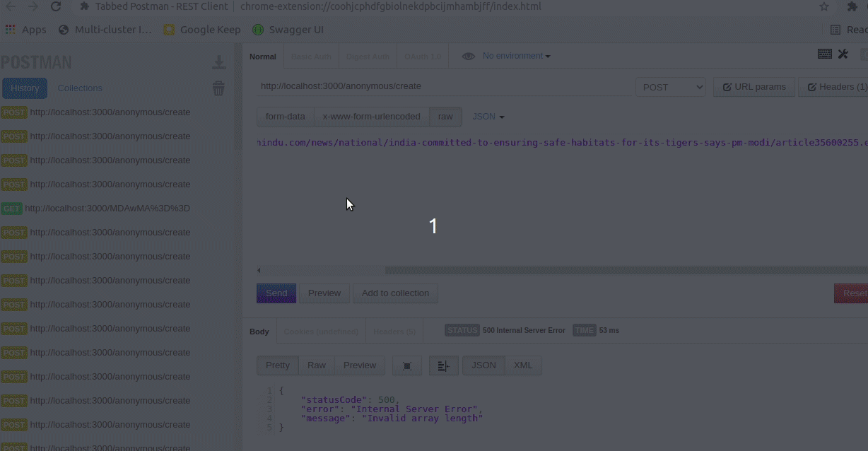Open response Headers tab
The height and width of the screenshot is (451, 868).
pyautogui.click(x=394, y=332)
